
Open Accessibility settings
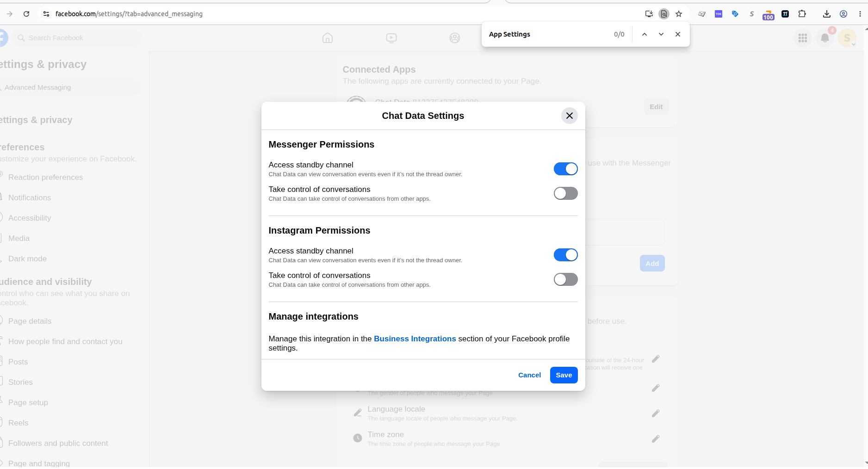[30, 218]
